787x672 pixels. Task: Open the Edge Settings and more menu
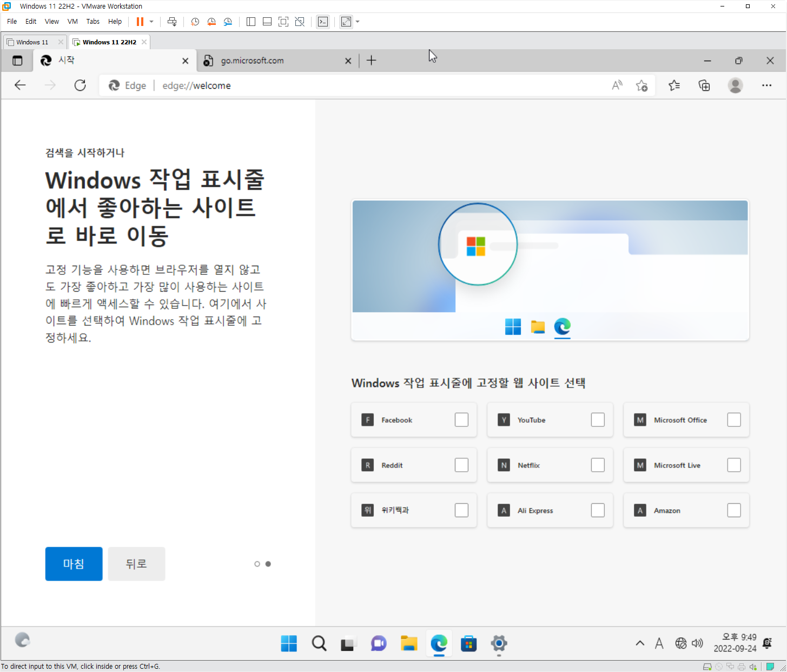click(766, 85)
